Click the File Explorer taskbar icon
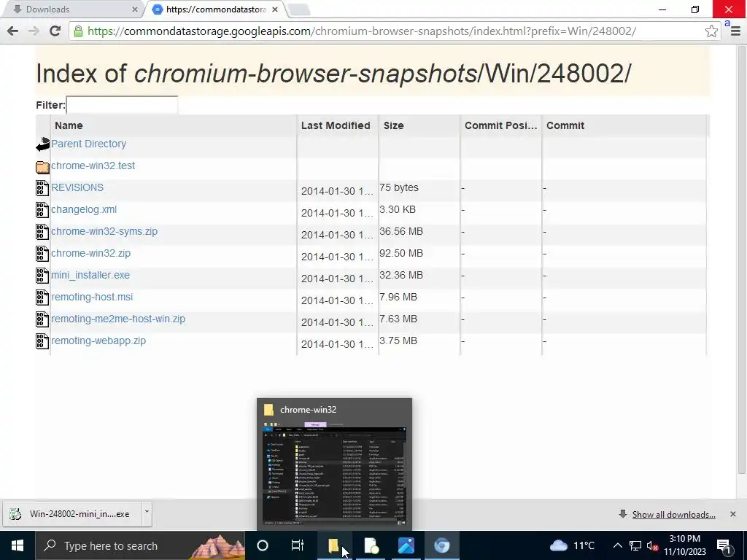The height and width of the screenshot is (560, 747). point(334,545)
